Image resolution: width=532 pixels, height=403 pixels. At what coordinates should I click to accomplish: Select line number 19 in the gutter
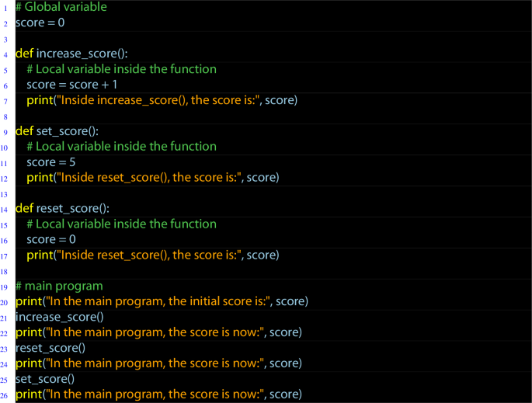(x=5, y=287)
